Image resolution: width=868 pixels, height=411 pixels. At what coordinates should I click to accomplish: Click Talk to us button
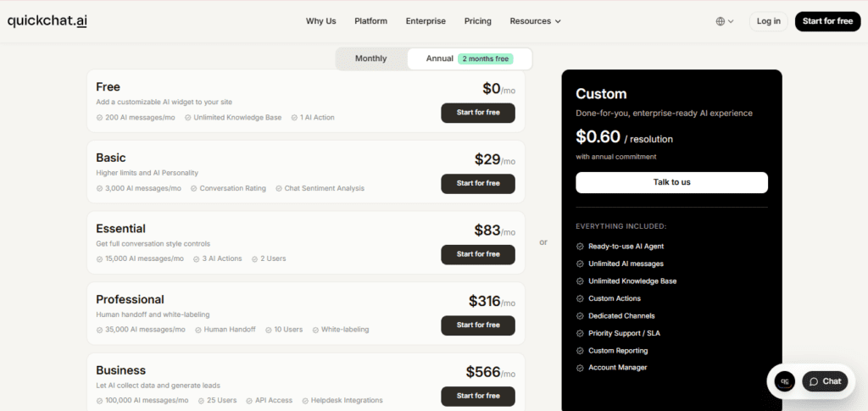[x=671, y=182]
